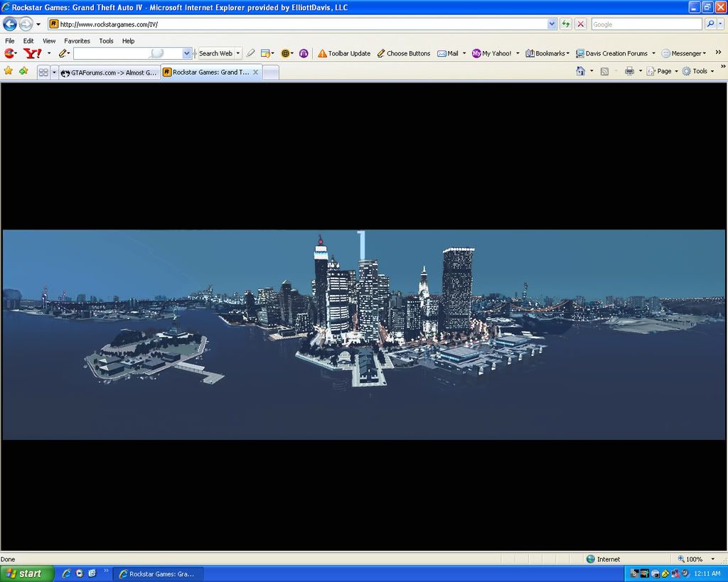Viewport: 728px width, 582px height.
Task: Click the Quick Tabs grid icon
Action: click(43, 72)
